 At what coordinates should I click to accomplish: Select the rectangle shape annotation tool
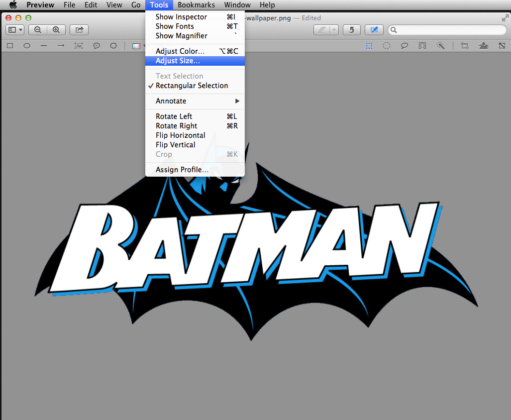10,46
